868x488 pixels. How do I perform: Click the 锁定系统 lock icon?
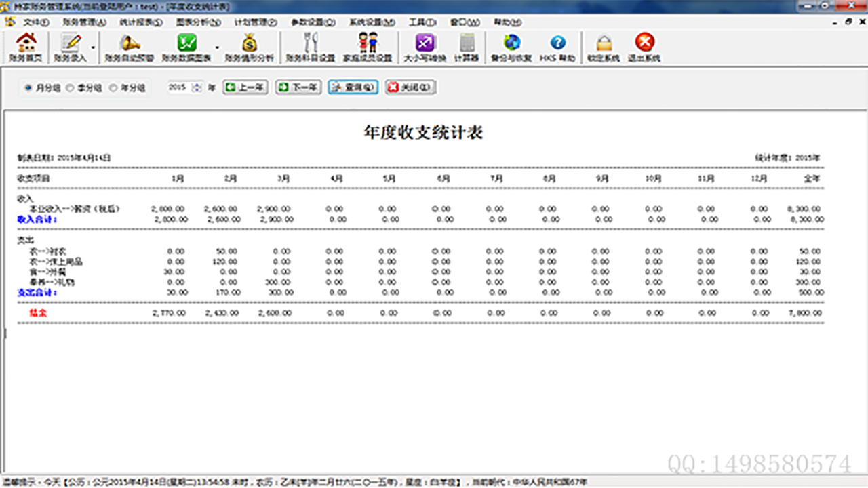click(x=603, y=47)
